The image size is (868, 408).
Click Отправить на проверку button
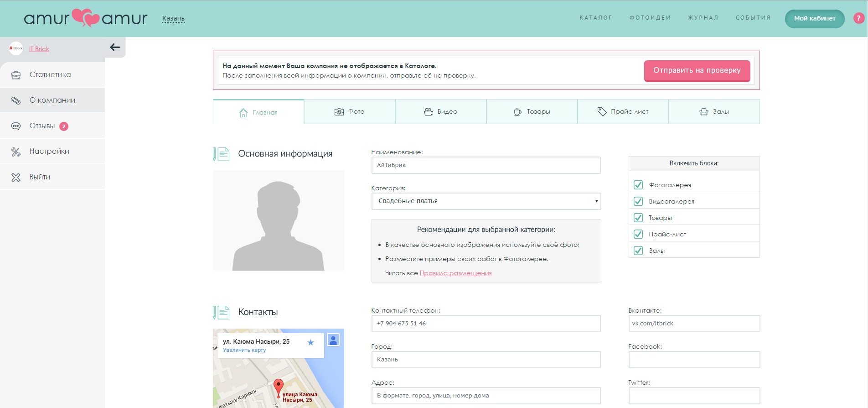pyautogui.click(x=697, y=71)
